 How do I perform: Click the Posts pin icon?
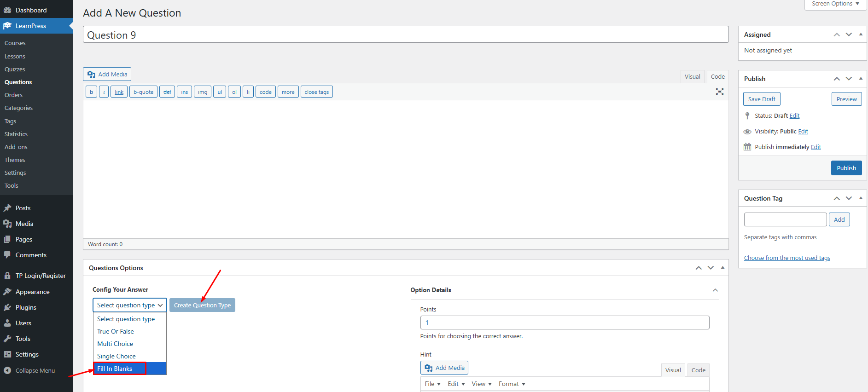(7, 208)
